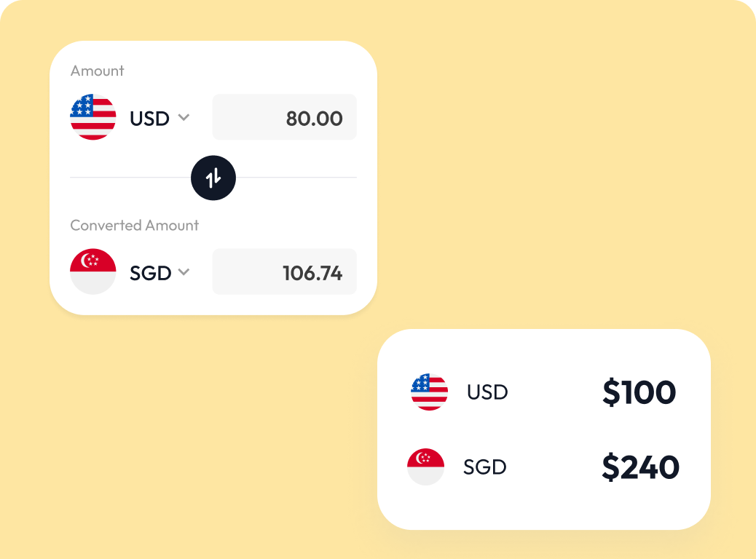Click the divider line left of the swap button

tap(130, 178)
